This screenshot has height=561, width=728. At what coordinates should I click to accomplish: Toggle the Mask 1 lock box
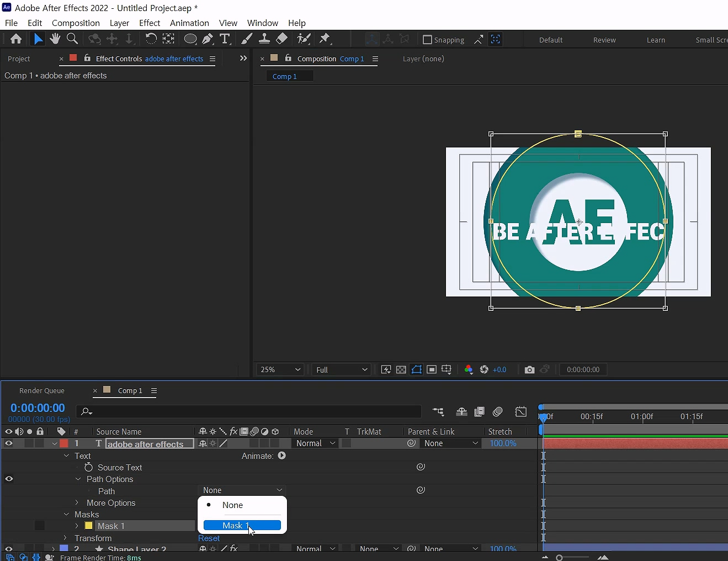point(40,526)
